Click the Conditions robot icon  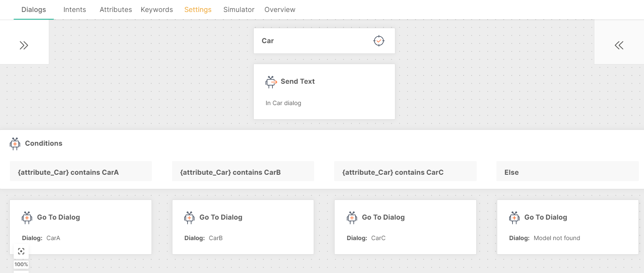coord(15,144)
